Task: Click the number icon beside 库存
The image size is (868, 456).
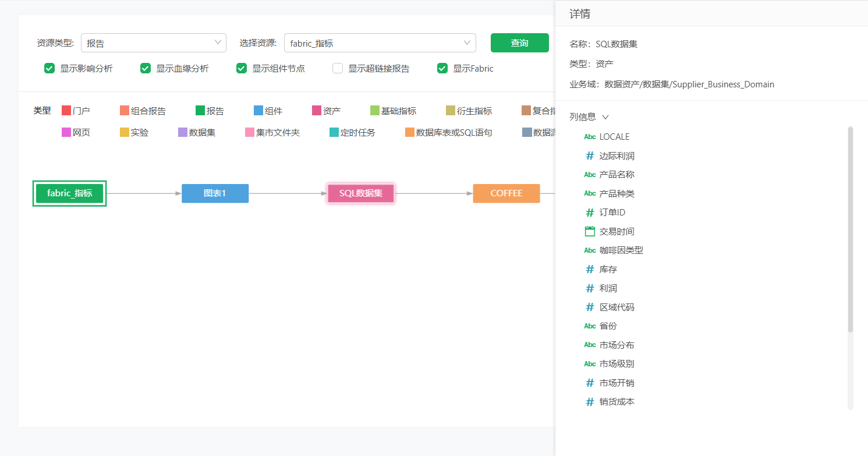Action: 590,269
